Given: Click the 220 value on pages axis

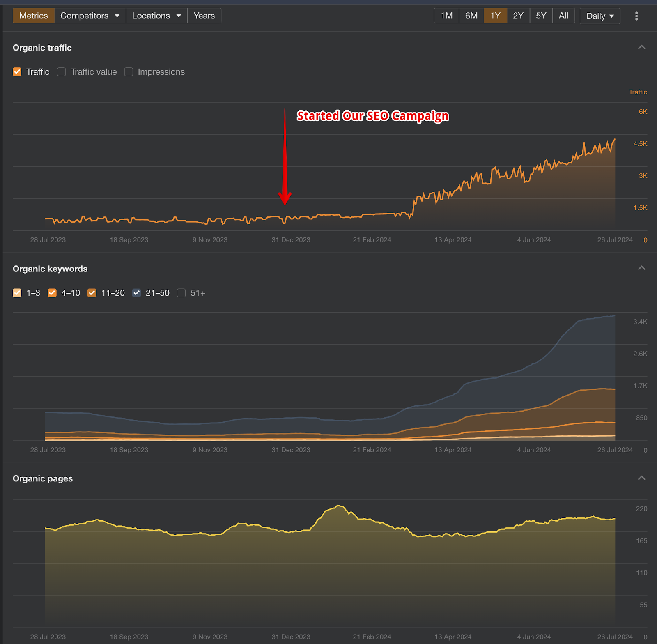Looking at the screenshot, I should [641, 509].
